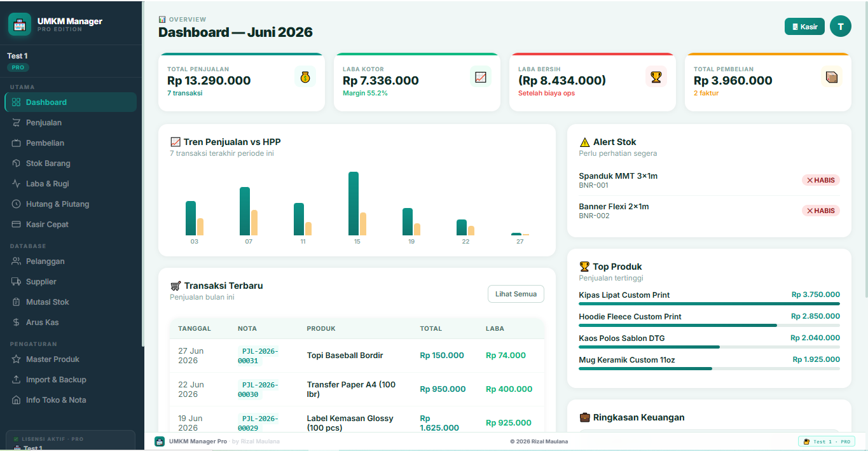
Task: Click the 7 transaksi text
Action: (185, 94)
